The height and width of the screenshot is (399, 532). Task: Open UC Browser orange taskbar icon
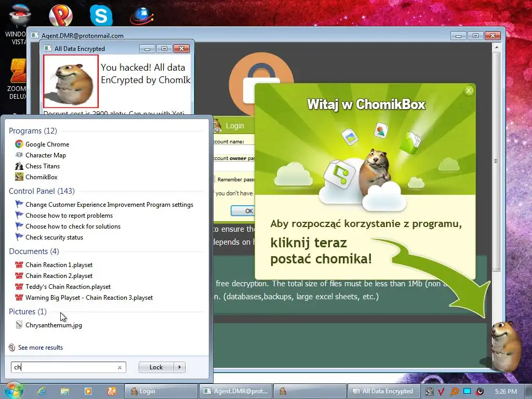pos(112,391)
